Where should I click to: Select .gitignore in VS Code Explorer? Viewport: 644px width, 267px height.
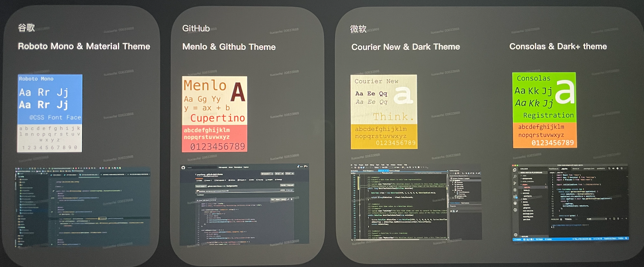coord(527,208)
